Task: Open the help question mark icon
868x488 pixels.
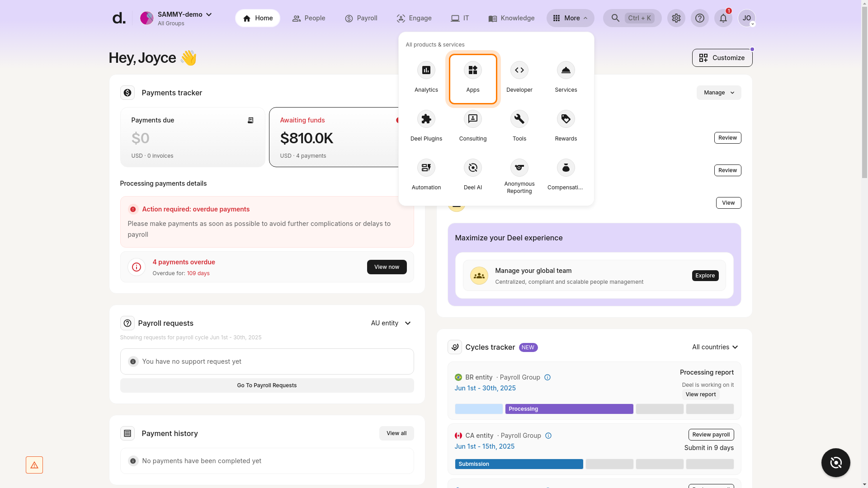Action: pos(699,18)
